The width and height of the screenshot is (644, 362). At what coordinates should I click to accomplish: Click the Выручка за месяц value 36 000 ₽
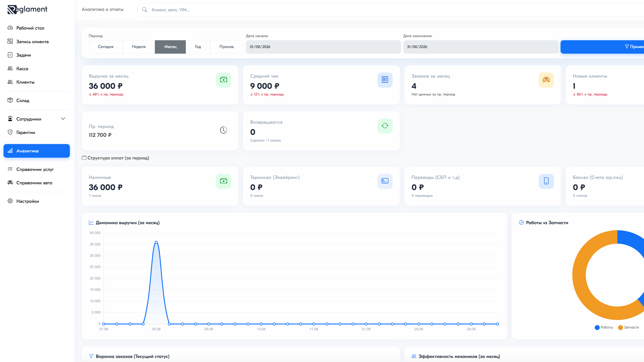(106, 86)
